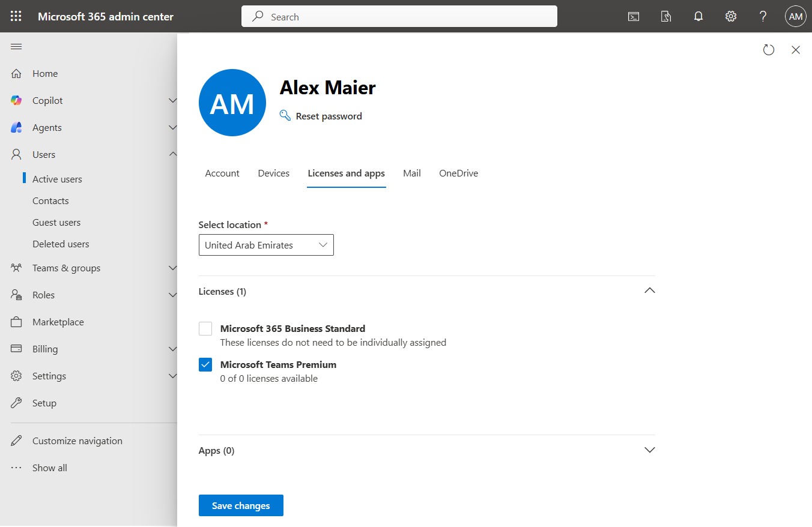Click the Roles icon in sidebar
The height and width of the screenshot is (527, 812).
pos(17,295)
